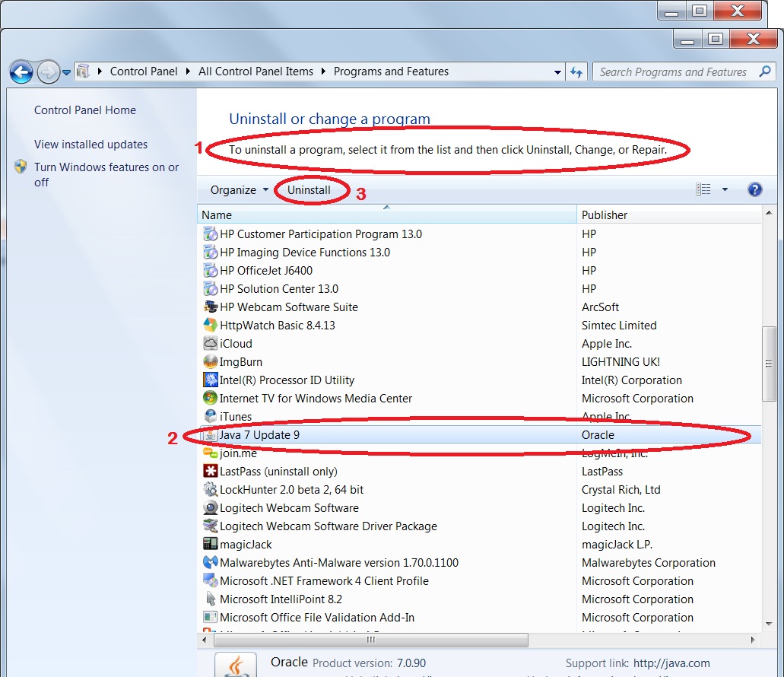Click the refresh icon in the address bar
Image resolution: width=784 pixels, height=677 pixels.
point(577,71)
